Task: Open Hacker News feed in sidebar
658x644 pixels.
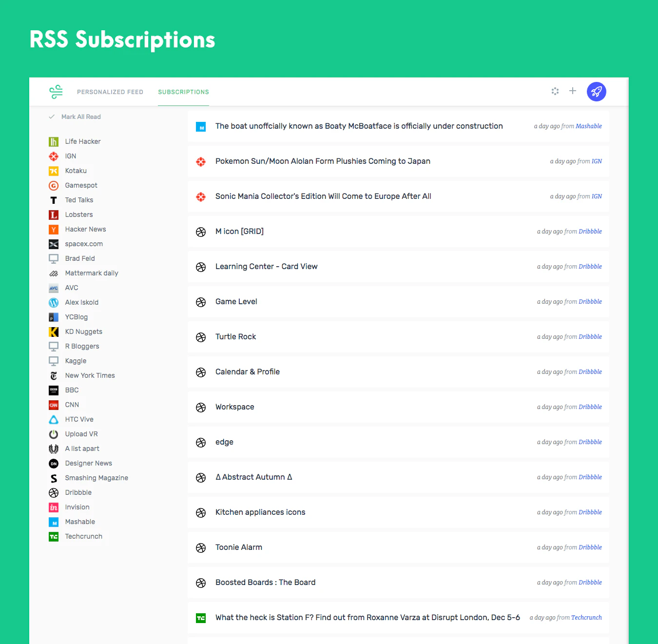Action: pyautogui.click(x=85, y=229)
